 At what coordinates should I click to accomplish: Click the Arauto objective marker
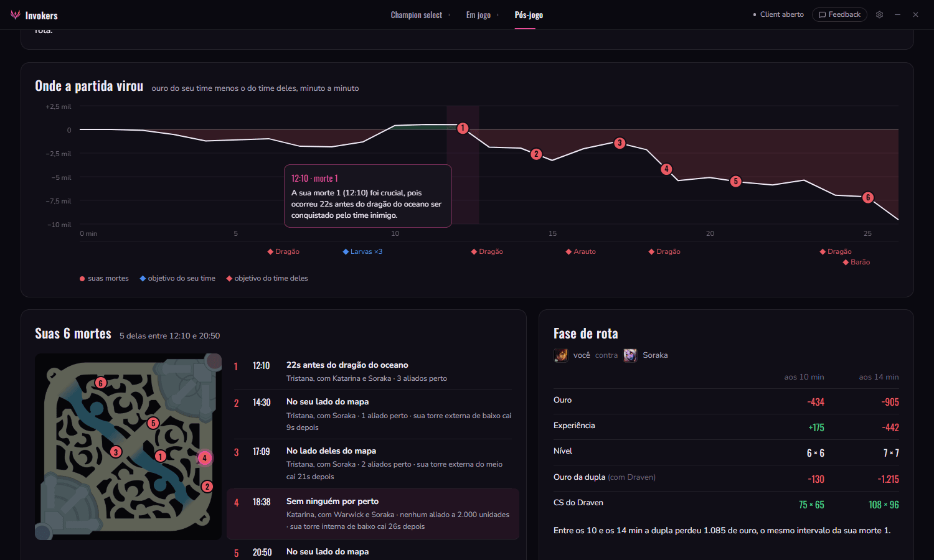(x=581, y=251)
